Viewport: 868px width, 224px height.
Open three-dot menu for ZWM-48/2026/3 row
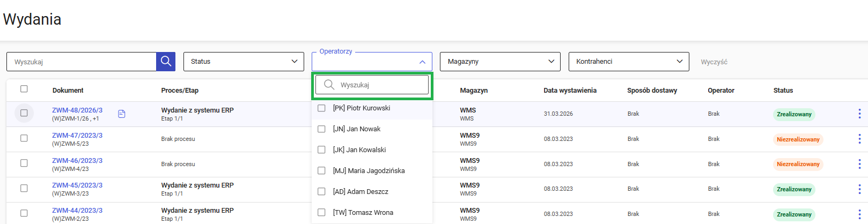(859, 114)
